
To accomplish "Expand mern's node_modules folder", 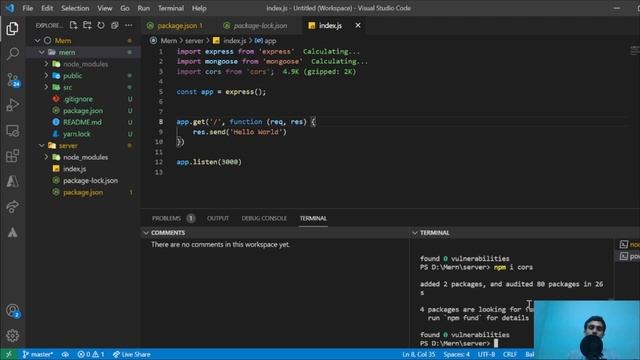I will (x=46, y=64).
